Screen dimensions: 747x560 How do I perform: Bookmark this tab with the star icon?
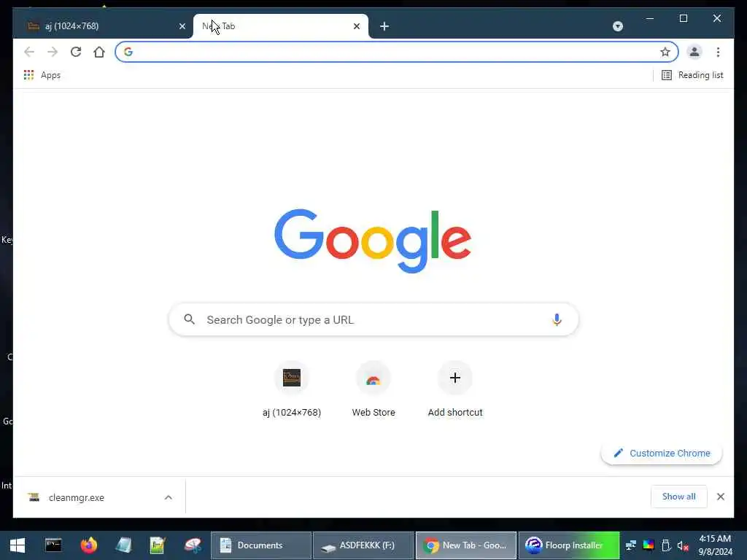click(x=665, y=52)
